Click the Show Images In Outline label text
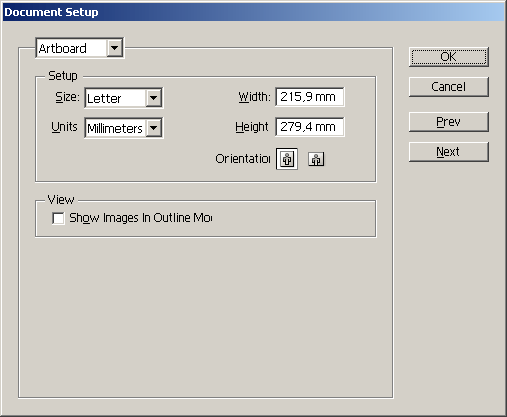This screenshot has width=507, height=417. (140, 218)
